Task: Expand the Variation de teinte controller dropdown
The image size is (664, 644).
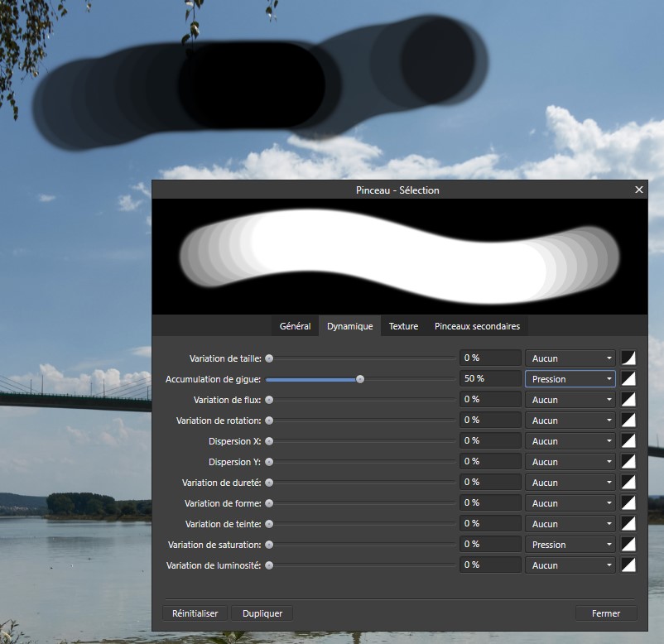Action: (570, 524)
